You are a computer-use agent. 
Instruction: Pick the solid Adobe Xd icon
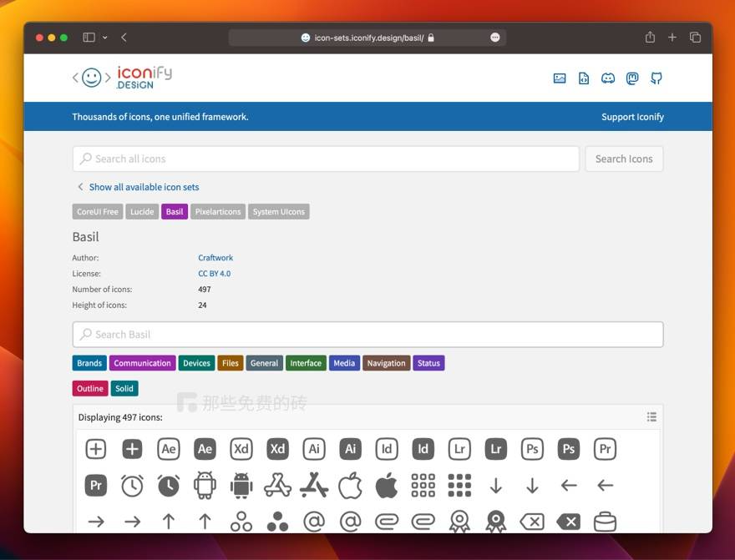coord(277,449)
